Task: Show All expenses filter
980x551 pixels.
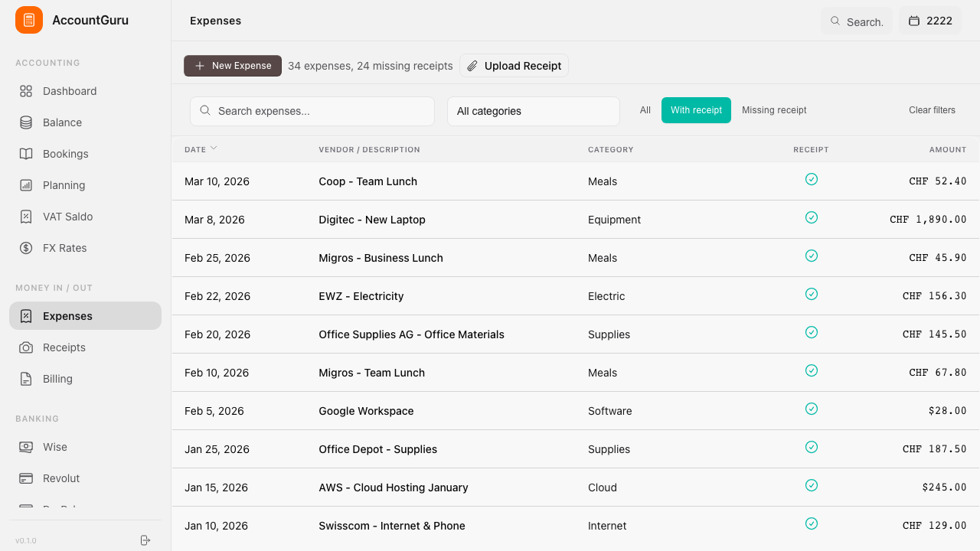Action: point(645,110)
